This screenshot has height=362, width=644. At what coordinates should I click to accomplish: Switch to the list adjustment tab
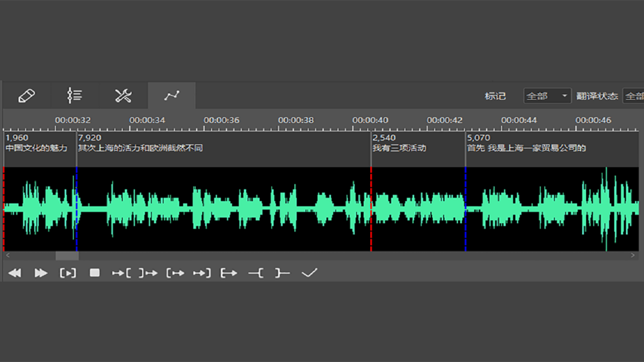(75, 96)
